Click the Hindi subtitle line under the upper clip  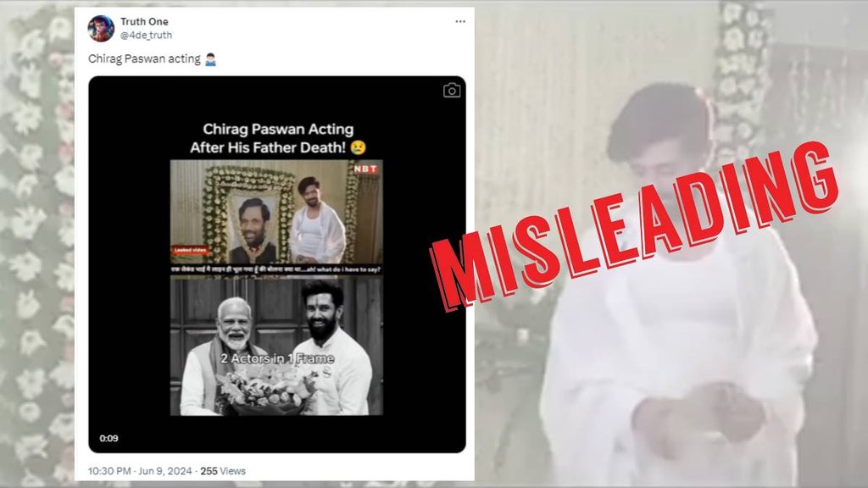(276, 269)
